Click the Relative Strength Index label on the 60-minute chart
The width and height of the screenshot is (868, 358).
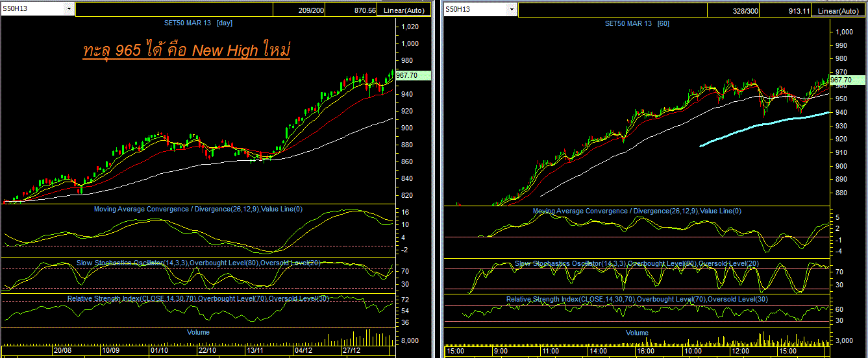(x=637, y=299)
